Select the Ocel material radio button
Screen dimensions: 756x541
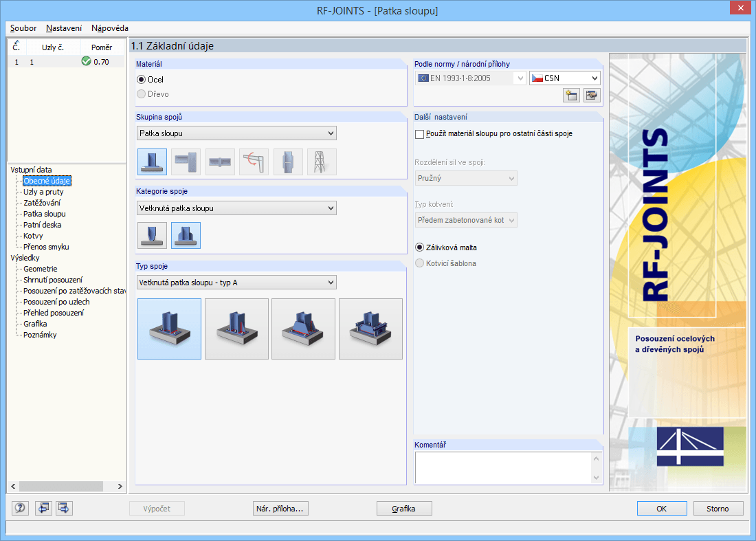pyautogui.click(x=142, y=80)
